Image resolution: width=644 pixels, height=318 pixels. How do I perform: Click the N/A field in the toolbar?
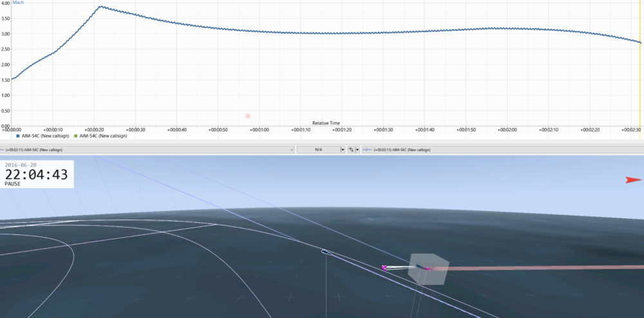[x=318, y=150]
